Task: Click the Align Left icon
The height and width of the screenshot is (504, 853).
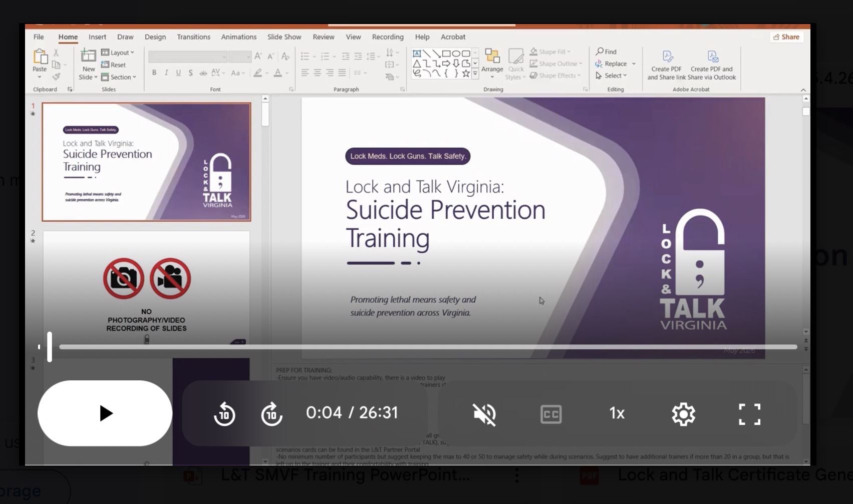Action: (x=305, y=73)
